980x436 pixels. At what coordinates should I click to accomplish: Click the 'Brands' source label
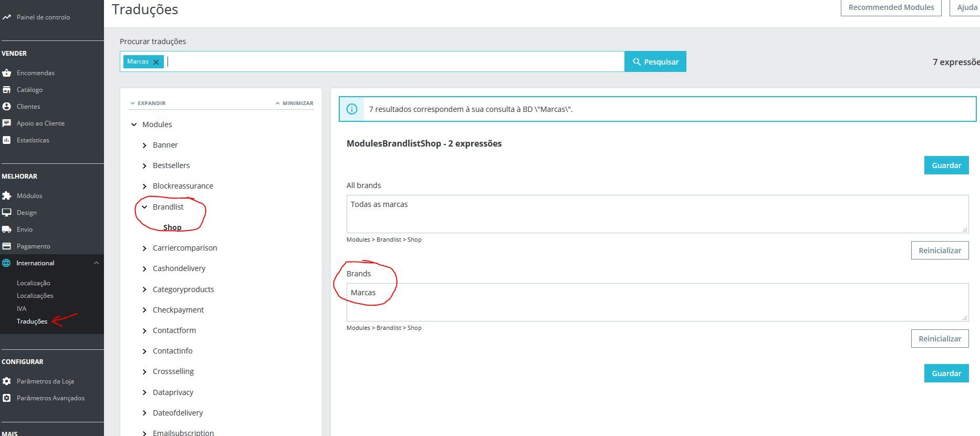[x=359, y=274]
